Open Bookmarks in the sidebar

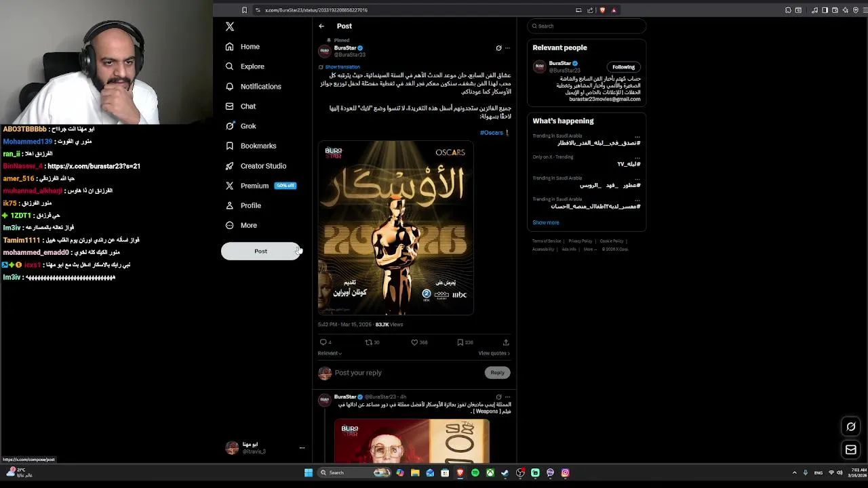(251, 146)
